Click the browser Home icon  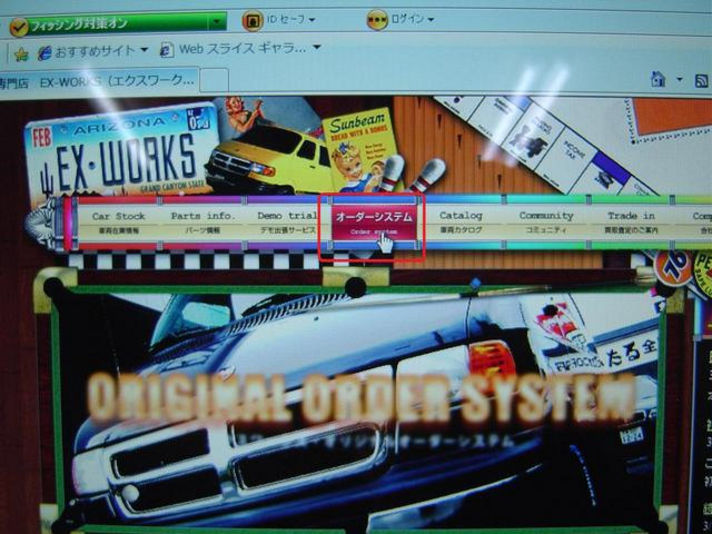coord(658,80)
